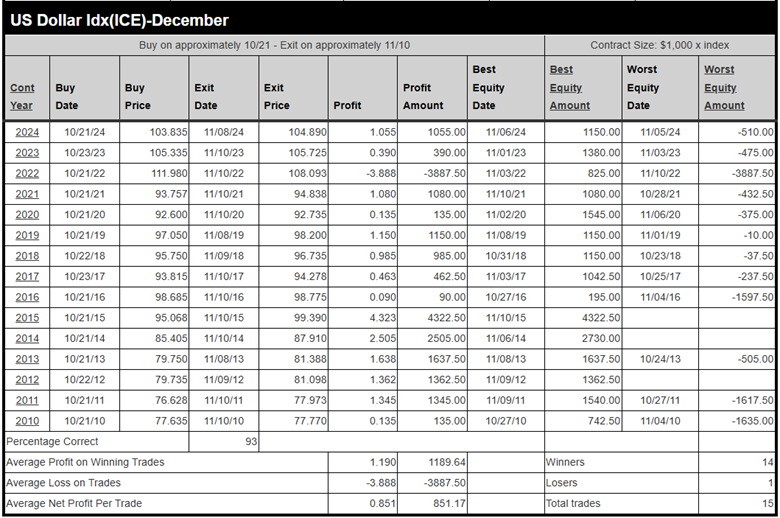
Task: Select buy date 10/21/24 cell
Action: (x=85, y=132)
